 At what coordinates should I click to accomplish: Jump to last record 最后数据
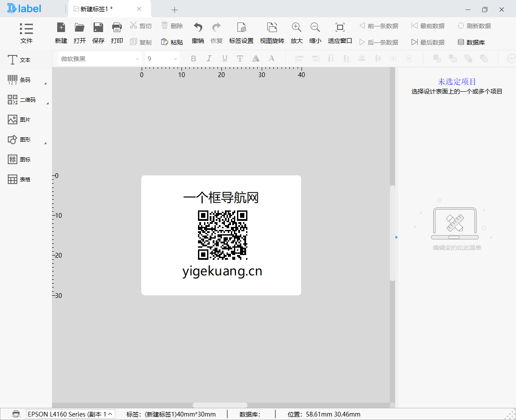click(x=428, y=42)
